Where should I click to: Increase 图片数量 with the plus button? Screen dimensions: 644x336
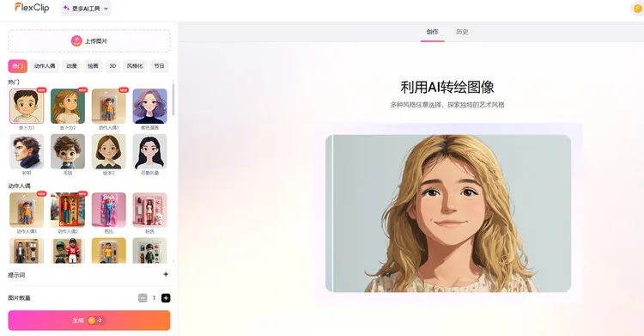point(166,297)
